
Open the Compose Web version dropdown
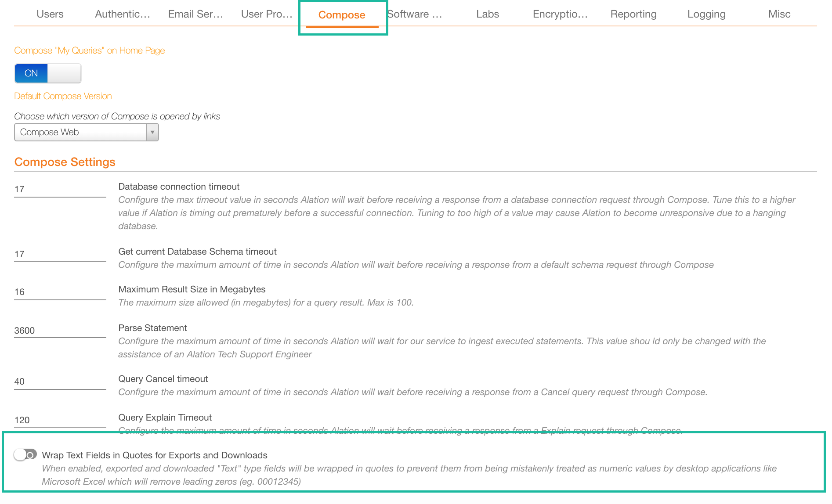pyautogui.click(x=87, y=132)
